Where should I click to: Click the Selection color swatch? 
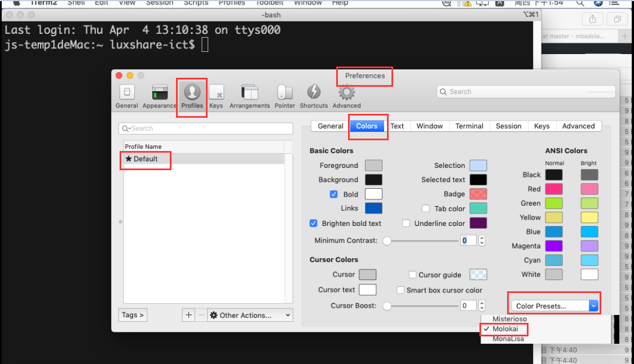478,165
